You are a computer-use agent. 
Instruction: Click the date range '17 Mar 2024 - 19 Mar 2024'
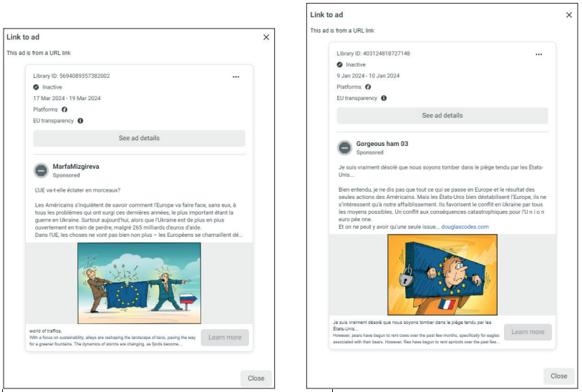(67, 98)
